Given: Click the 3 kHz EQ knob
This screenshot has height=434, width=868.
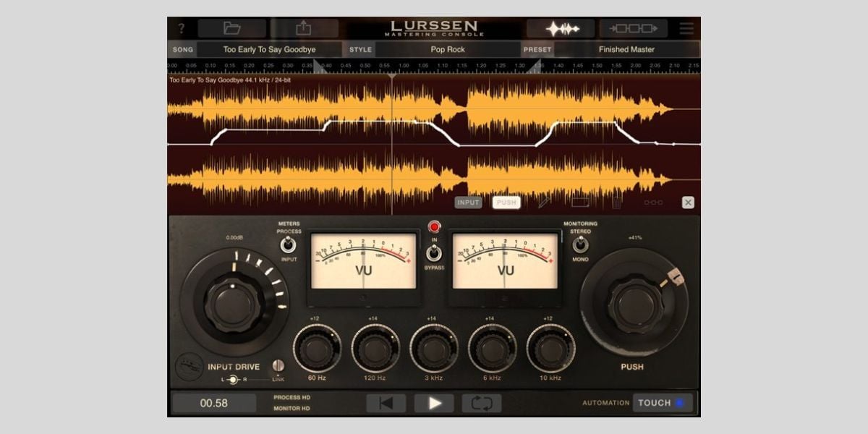Looking at the screenshot, I should point(434,349).
